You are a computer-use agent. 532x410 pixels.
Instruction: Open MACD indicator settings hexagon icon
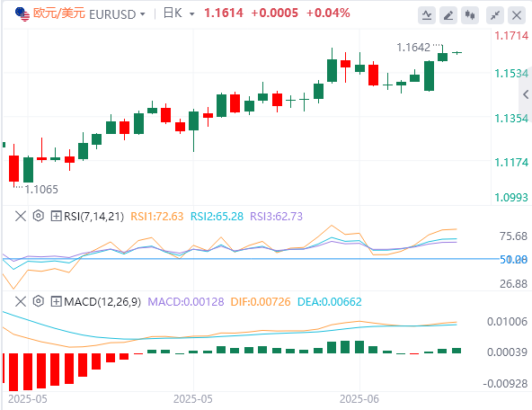39,301
